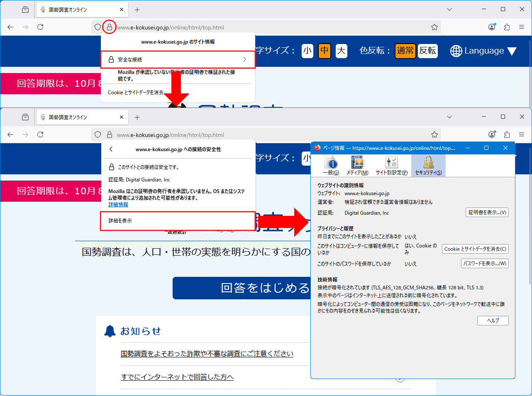Enable 反転 color inversion
The width and height of the screenshot is (532, 396).
click(427, 51)
